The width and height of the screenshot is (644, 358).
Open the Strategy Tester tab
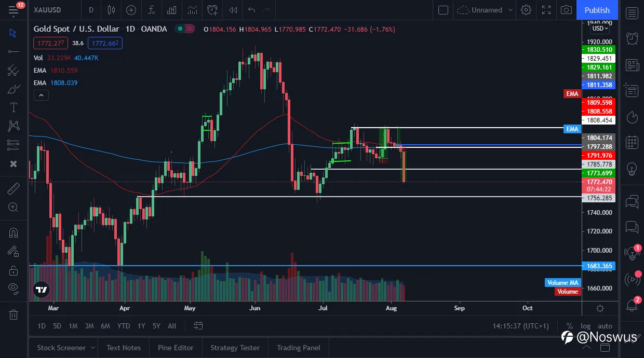(x=235, y=348)
